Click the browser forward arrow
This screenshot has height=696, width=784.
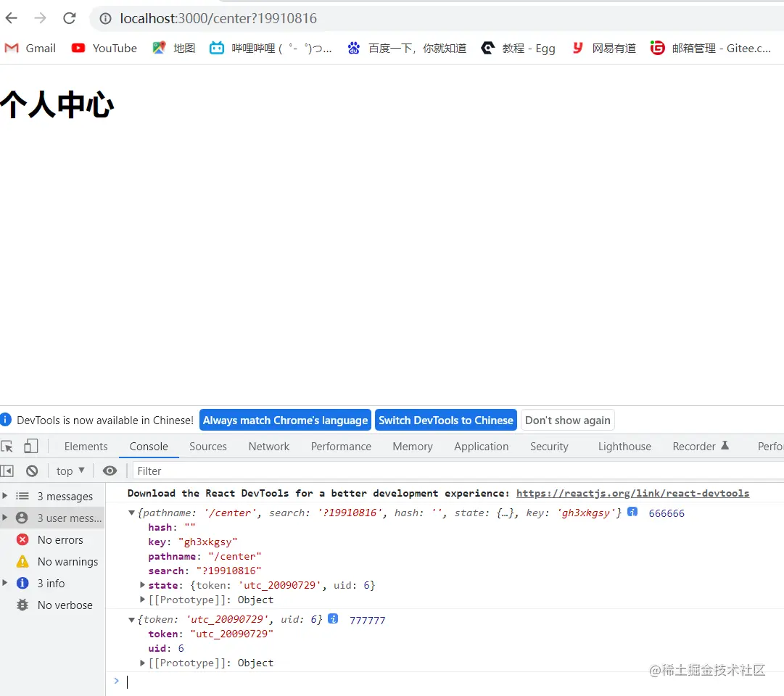(x=40, y=19)
